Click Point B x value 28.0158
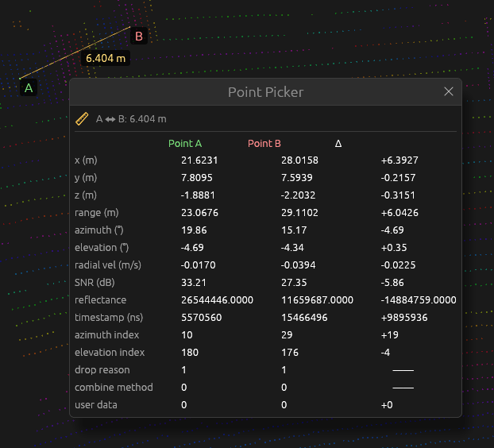The width and height of the screenshot is (494, 448). (x=299, y=160)
